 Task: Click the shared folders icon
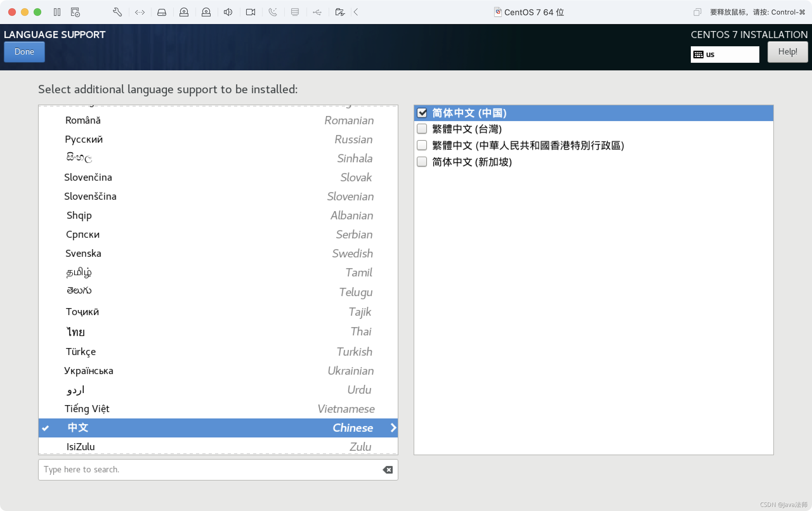340,12
